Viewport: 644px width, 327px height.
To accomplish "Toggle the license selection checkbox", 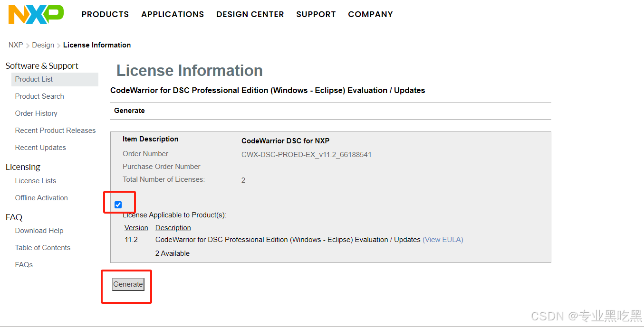I will pyautogui.click(x=118, y=205).
